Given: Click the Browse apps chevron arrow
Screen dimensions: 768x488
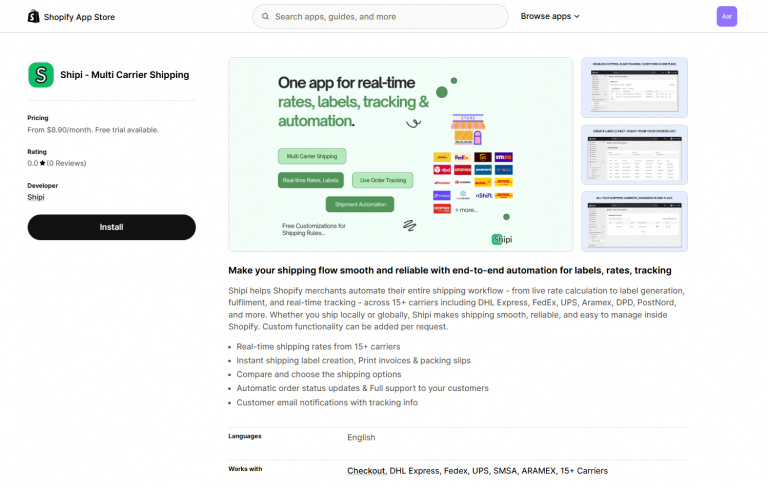Looking at the screenshot, I should click(x=577, y=17).
